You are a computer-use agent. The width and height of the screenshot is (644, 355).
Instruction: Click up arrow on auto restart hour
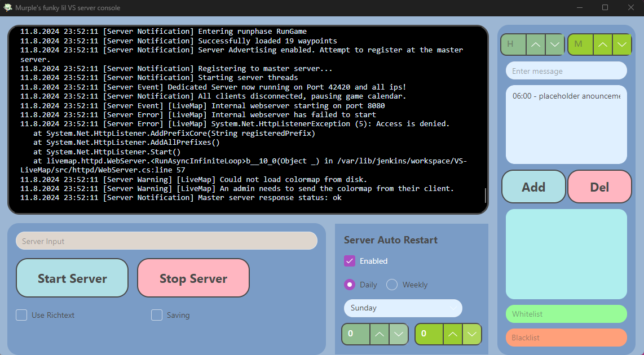click(x=380, y=334)
